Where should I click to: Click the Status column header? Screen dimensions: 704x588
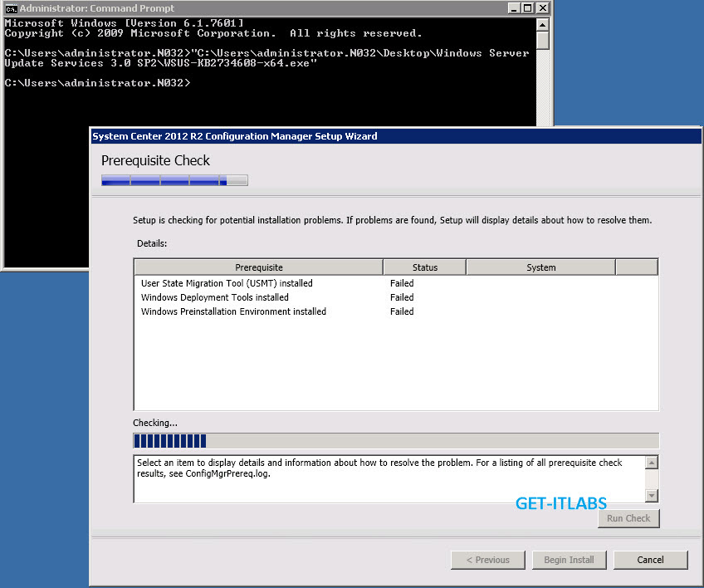click(425, 267)
